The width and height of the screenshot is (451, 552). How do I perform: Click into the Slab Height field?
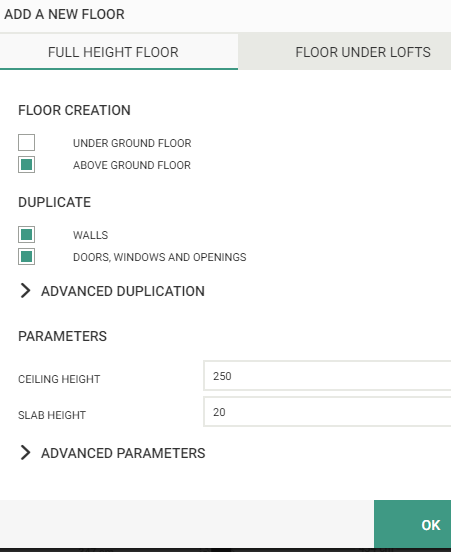[327, 412]
